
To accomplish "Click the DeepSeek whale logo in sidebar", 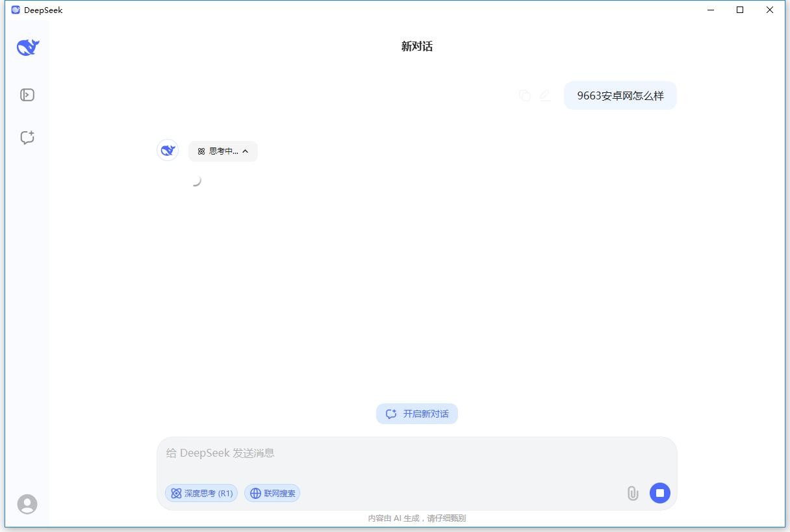I will point(28,47).
